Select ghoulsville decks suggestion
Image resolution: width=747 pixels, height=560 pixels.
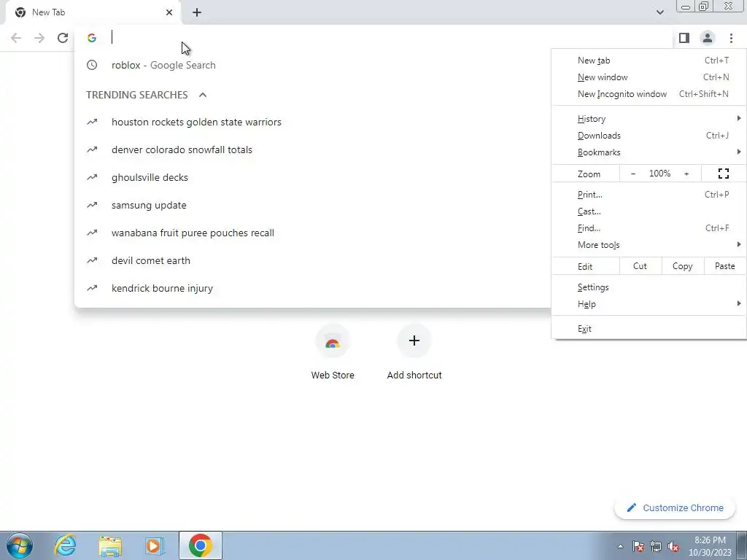(x=312, y=177)
